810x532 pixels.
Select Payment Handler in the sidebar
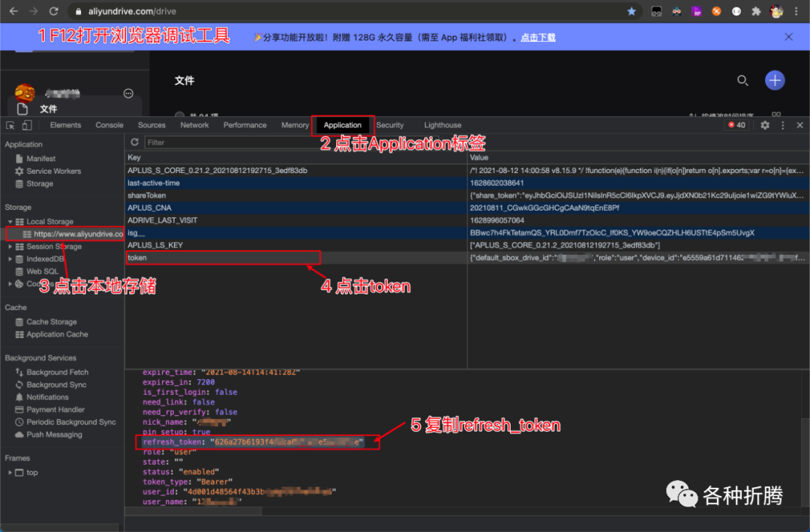(55, 410)
